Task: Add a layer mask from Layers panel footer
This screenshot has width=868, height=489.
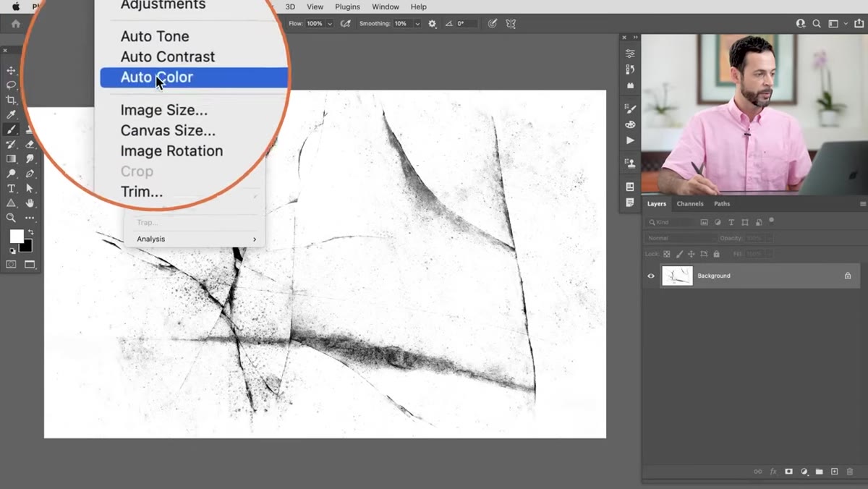Action: tap(788, 472)
